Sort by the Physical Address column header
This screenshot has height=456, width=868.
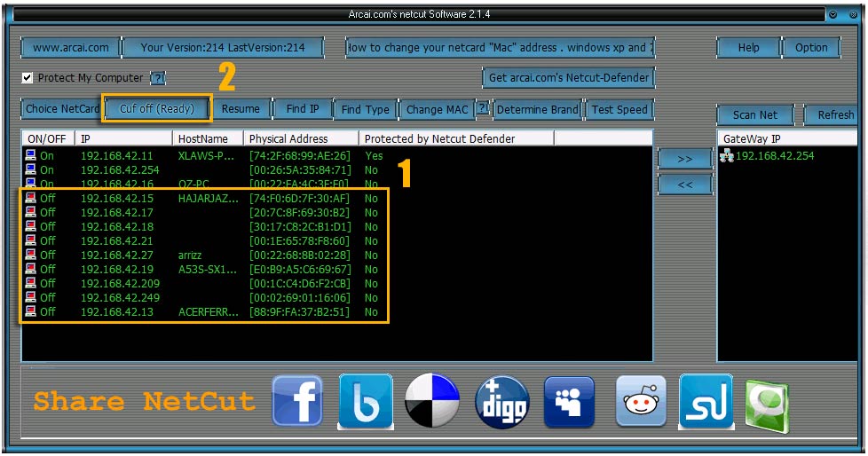pos(301,139)
